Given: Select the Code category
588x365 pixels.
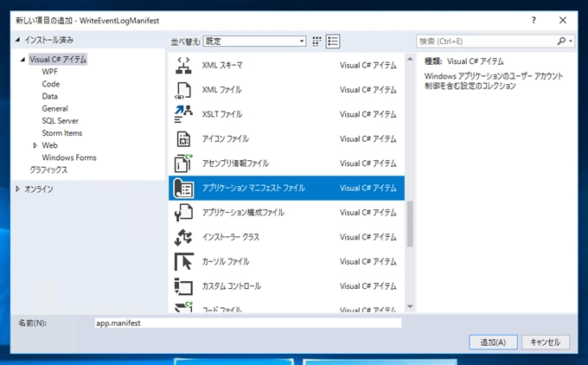Looking at the screenshot, I should coord(51,84).
